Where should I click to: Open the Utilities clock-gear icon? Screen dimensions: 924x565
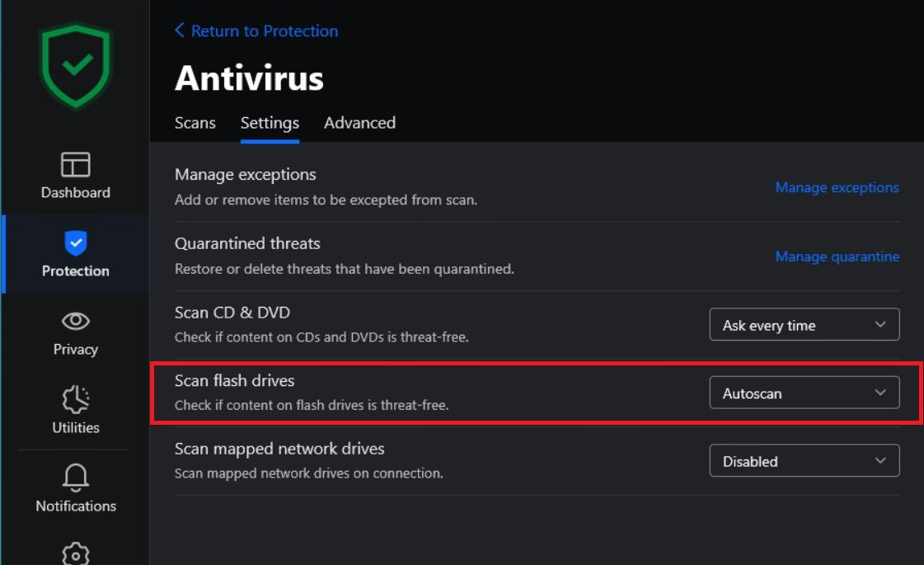76,399
